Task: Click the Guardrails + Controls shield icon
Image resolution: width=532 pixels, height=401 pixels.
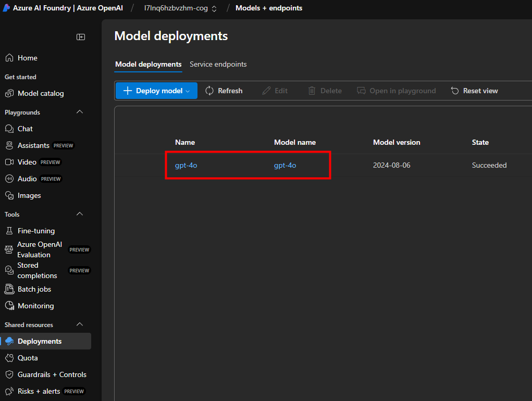Action: pyautogui.click(x=9, y=374)
